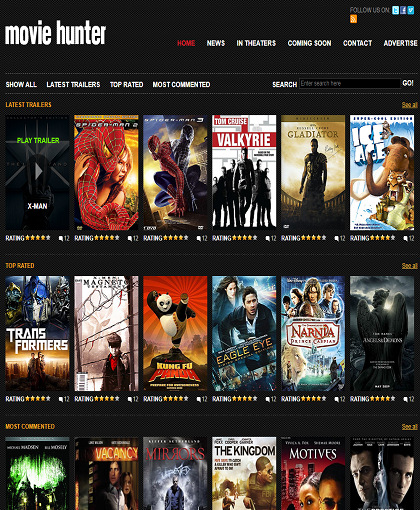Click rating stars under Angels & Demons poster
Image resolution: width=420 pixels, height=510 pixels.
[x=382, y=398]
